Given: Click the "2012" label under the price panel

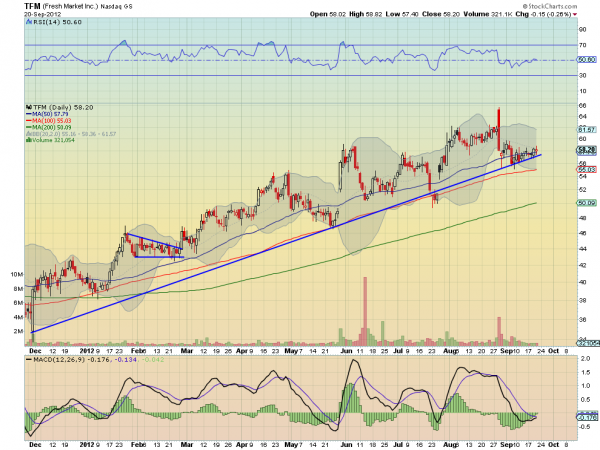Looking at the screenshot, I should [x=87, y=351].
